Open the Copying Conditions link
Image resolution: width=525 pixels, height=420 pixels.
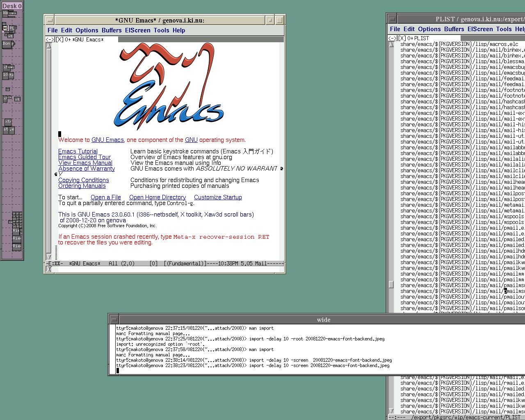[x=84, y=180]
